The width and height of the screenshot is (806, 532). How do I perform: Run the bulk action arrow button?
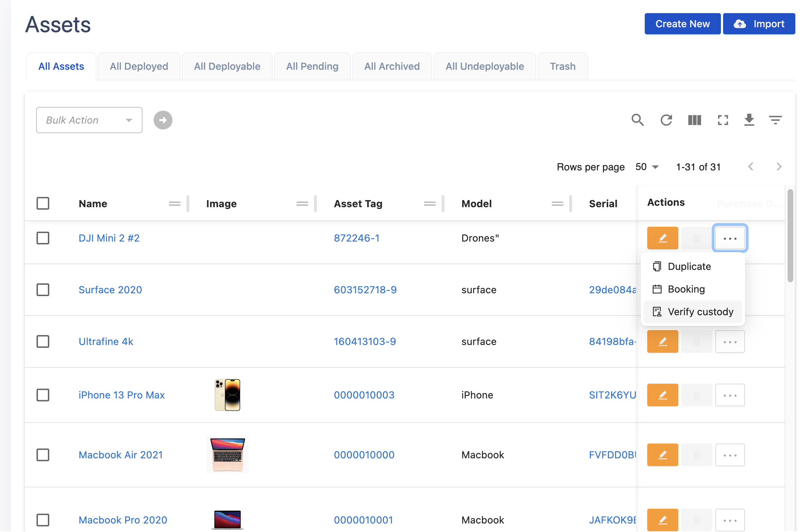[x=163, y=120]
